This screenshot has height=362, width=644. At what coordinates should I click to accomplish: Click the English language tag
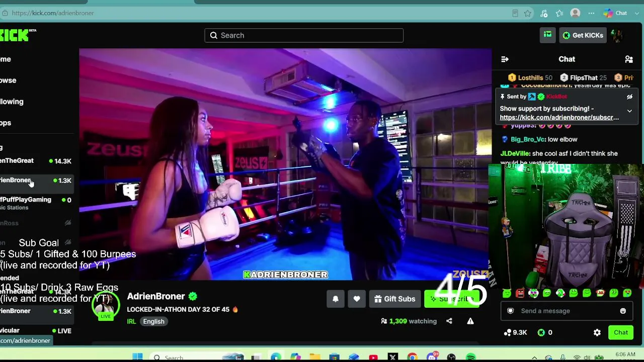[x=154, y=322]
